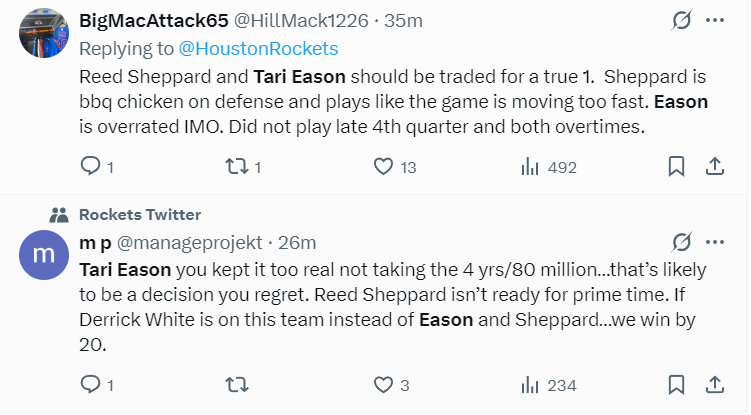Open more options on BigMacAttack65's tweet

click(x=715, y=20)
